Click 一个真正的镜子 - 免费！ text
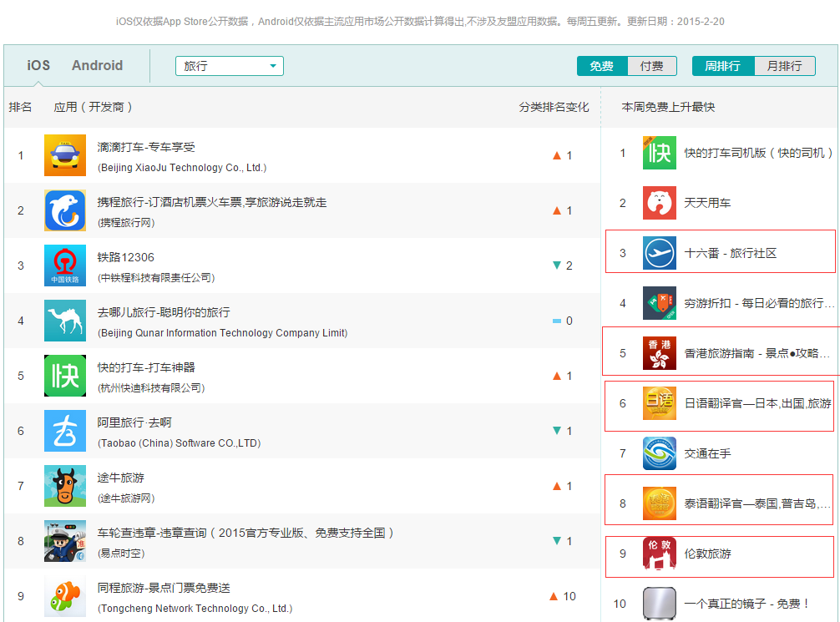This screenshot has width=840, height=622. tap(747, 604)
